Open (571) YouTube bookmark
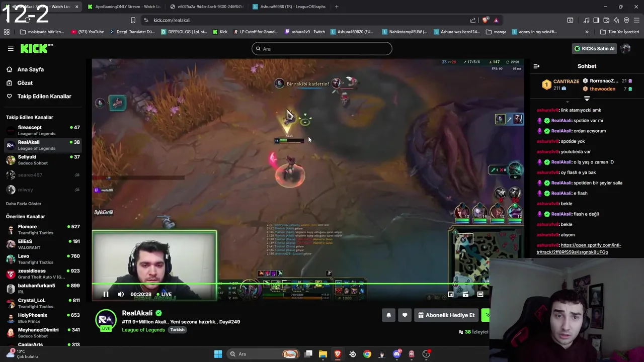The image size is (644, 362). (88, 32)
